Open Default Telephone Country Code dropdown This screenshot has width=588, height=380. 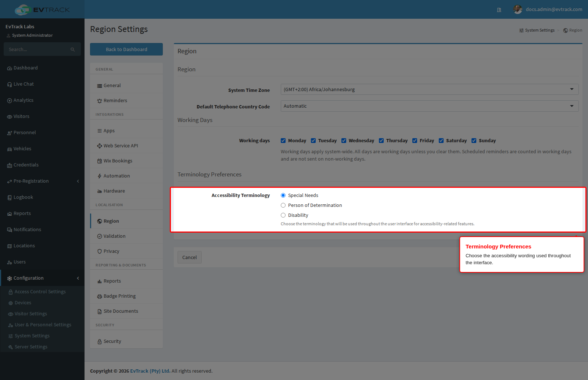(x=430, y=106)
